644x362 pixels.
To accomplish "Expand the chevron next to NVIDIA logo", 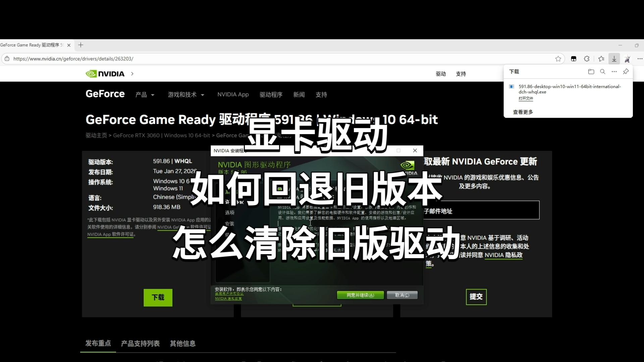I will 132,74.
